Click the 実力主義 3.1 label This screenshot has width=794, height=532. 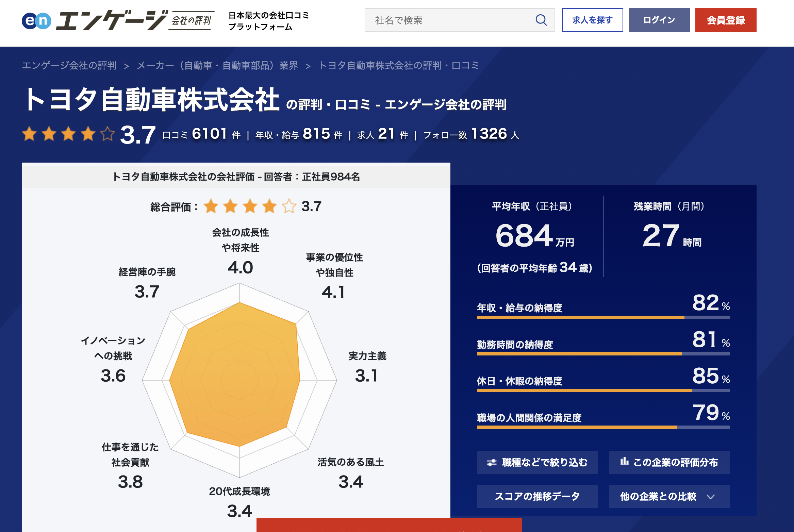pos(367,367)
